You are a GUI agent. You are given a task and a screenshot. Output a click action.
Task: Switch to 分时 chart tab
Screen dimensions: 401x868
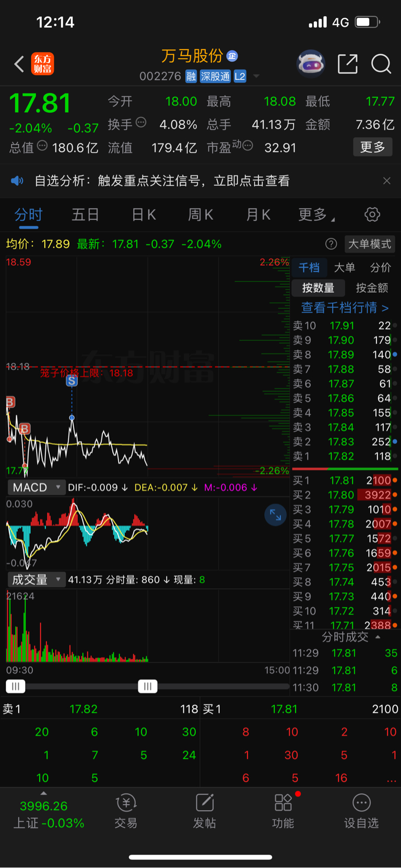[x=28, y=215]
